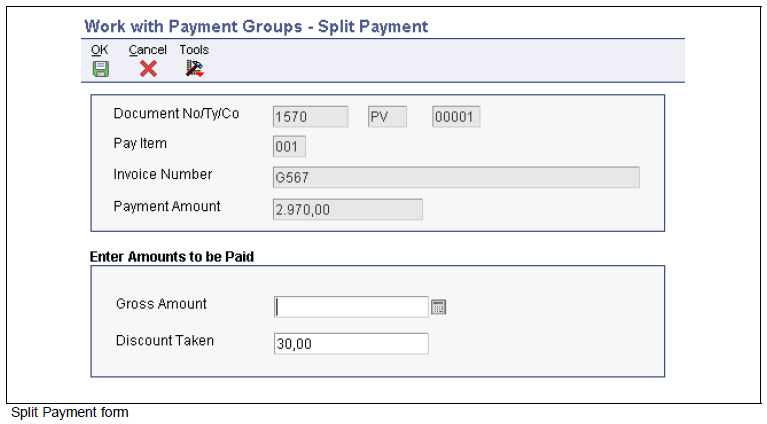Screen dimensions: 767x424
Task: Click the Pay Item field 001
Action: 289,146
